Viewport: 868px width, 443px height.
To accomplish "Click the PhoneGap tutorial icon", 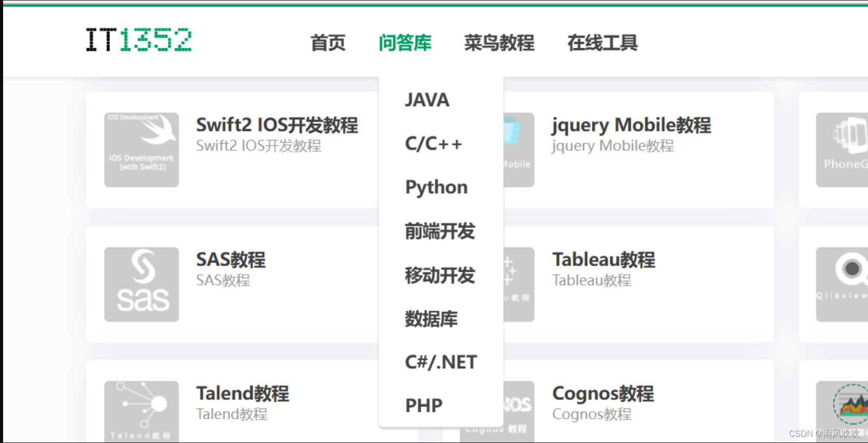I will (x=842, y=150).
